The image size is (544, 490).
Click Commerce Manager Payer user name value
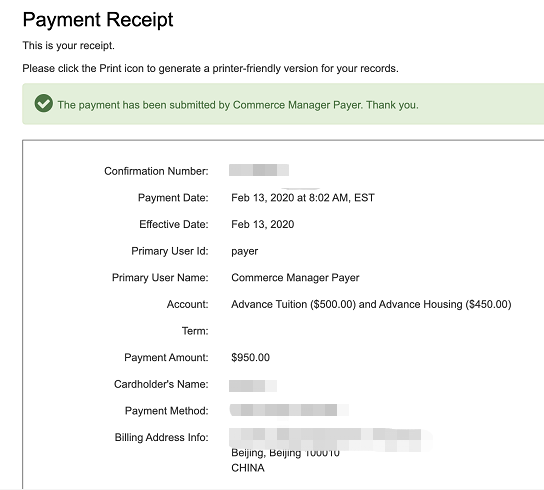(295, 278)
